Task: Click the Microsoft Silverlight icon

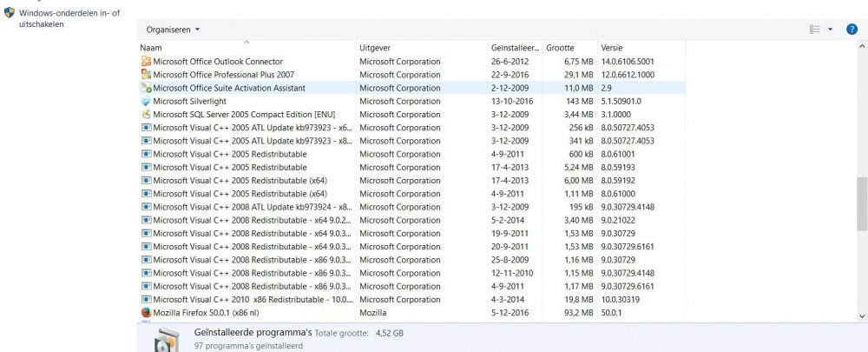Action: coord(146,102)
